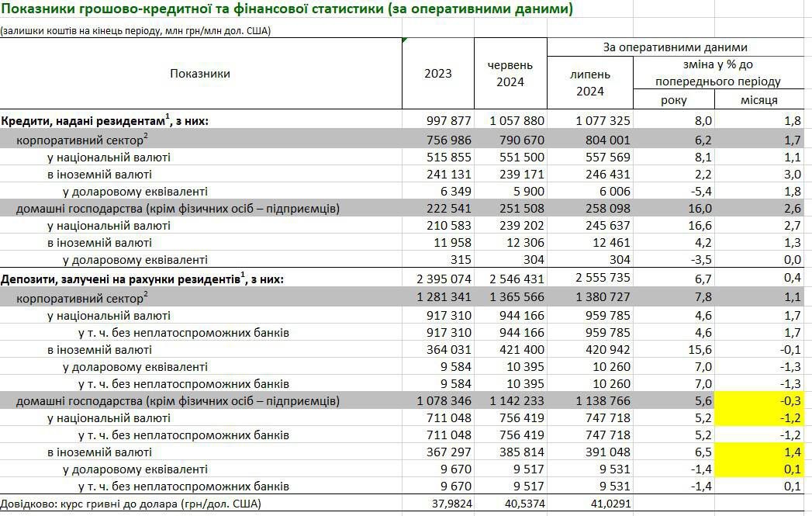This screenshot has height=516, width=812.
Task: Click the "червень 2024" column header
Action: point(510,74)
